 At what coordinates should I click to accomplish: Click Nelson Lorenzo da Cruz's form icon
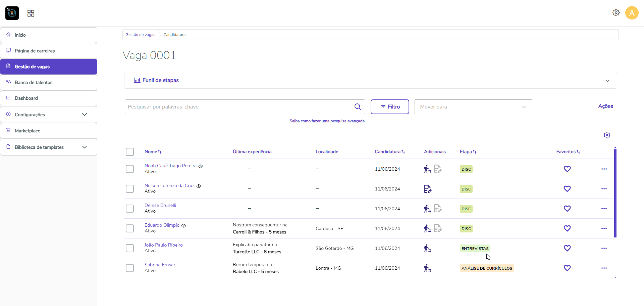click(x=427, y=189)
